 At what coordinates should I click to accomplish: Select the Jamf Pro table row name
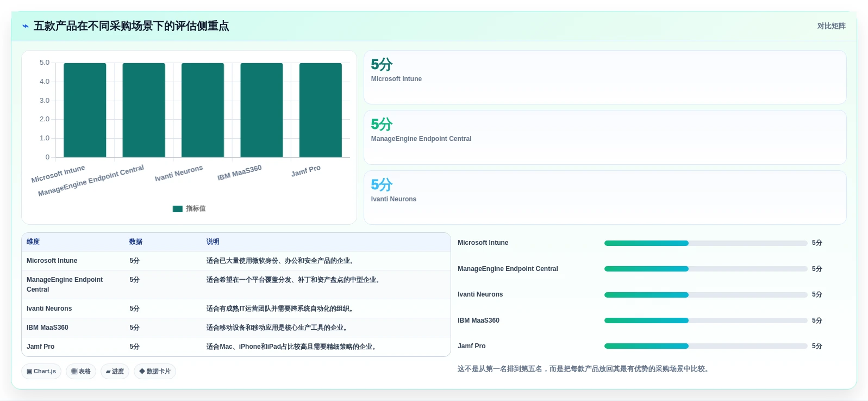pyautogui.click(x=41, y=347)
